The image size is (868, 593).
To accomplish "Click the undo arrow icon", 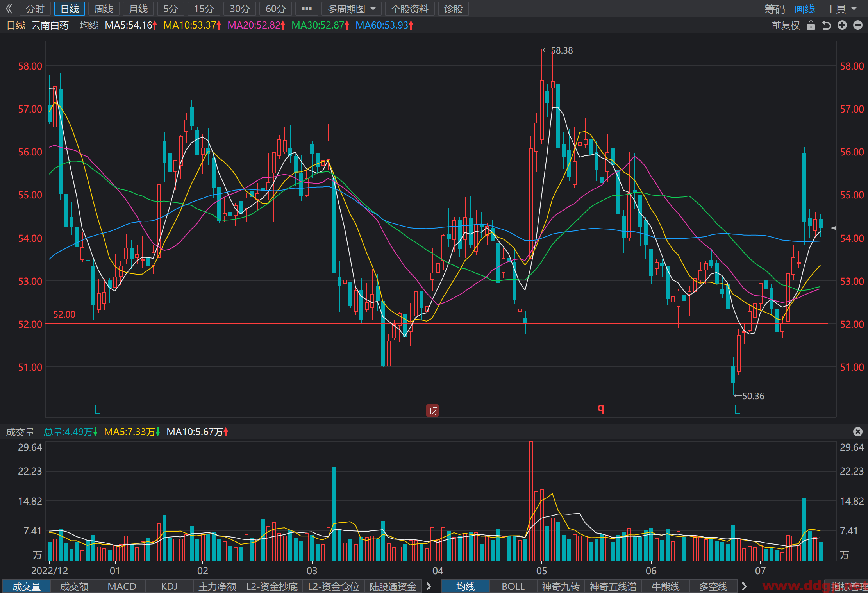I will click(827, 25).
